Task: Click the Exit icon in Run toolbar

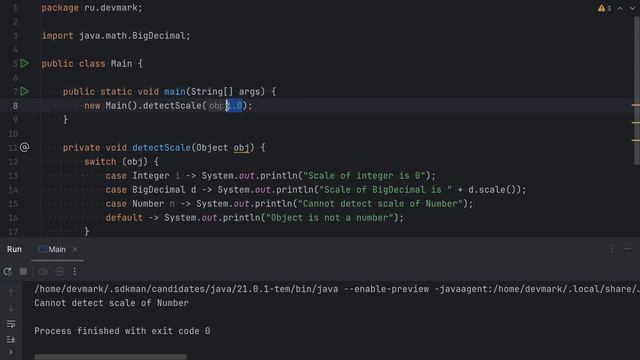Action: click(60, 271)
